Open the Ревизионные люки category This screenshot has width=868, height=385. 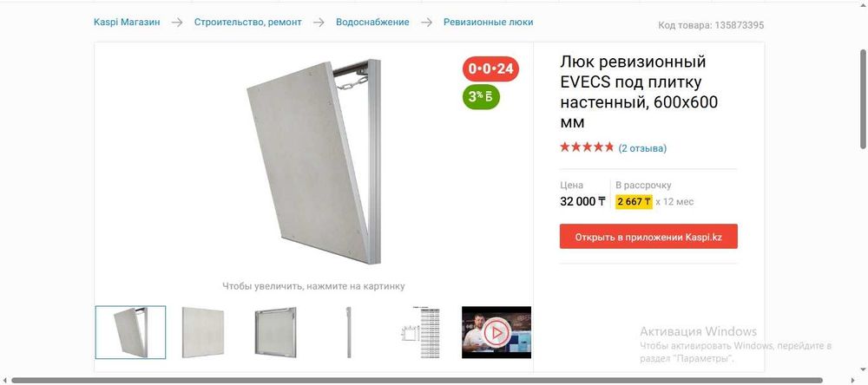488,23
